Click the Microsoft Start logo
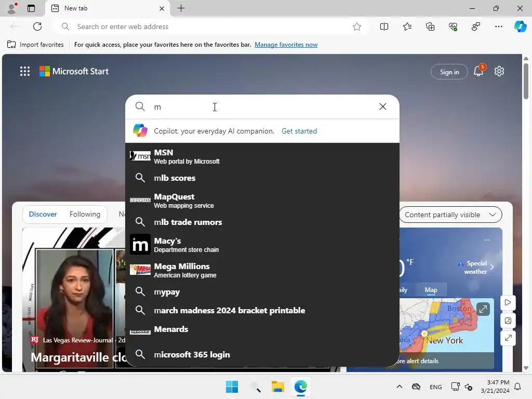 [x=74, y=71]
